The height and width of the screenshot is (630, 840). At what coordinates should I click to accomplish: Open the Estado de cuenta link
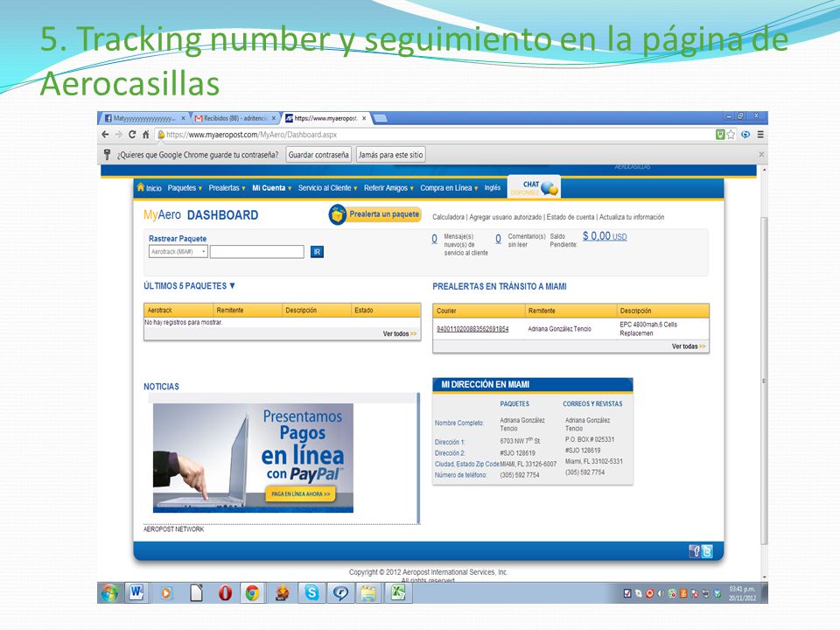tap(570, 217)
